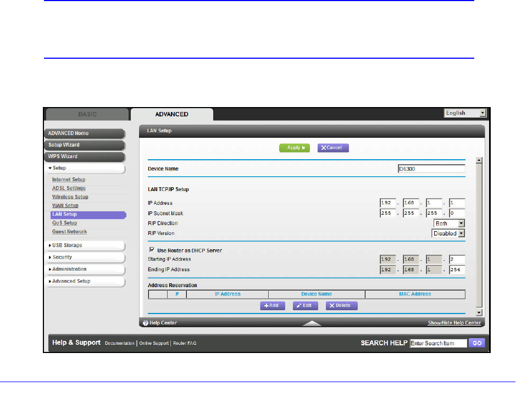Screen dimensions: 516x420
Task: Click last octet of Starting IP Address
Action: point(457,260)
